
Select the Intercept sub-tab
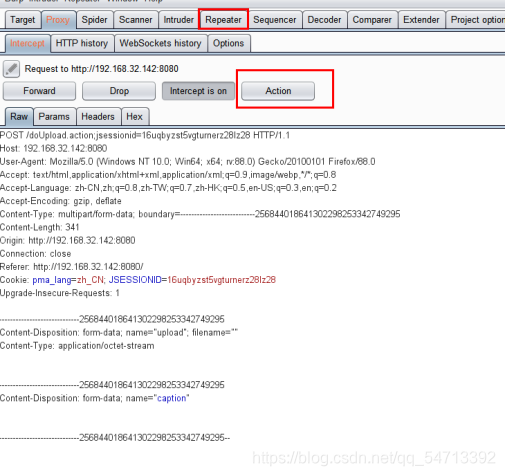(27, 43)
